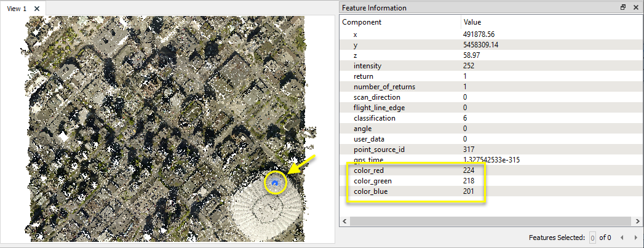The image size is (644, 248).
Task: Click the point_source_id row
Action: click(x=378, y=150)
